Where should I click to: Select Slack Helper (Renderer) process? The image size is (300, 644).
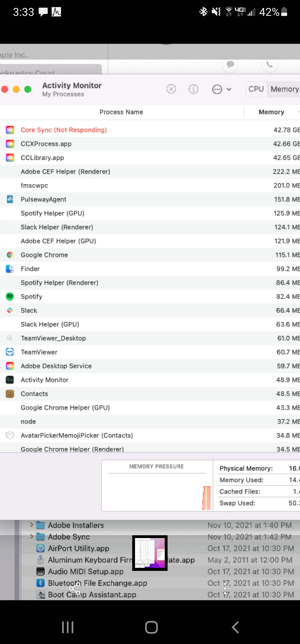point(150,227)
